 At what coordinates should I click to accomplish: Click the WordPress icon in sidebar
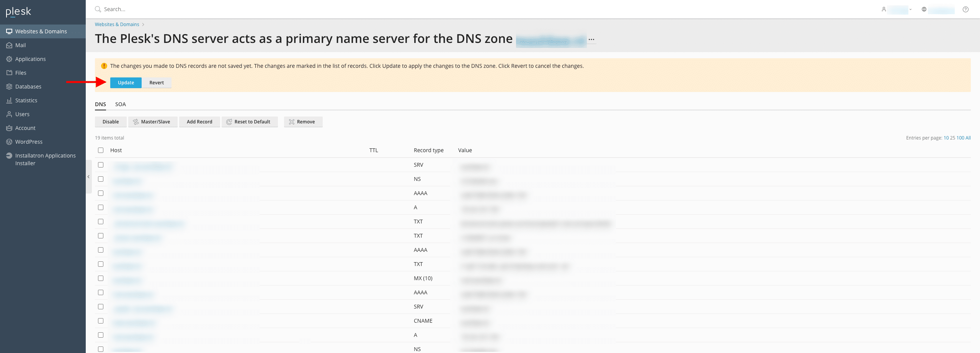click(9, 142)
